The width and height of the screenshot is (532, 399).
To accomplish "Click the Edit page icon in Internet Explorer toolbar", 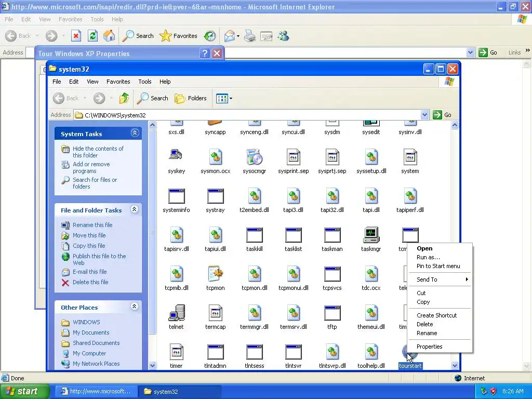I will point(267,36).
